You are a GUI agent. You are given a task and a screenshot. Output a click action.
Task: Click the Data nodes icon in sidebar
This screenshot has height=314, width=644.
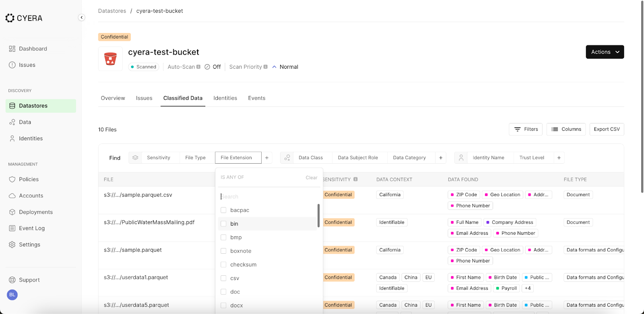point(12,122)
